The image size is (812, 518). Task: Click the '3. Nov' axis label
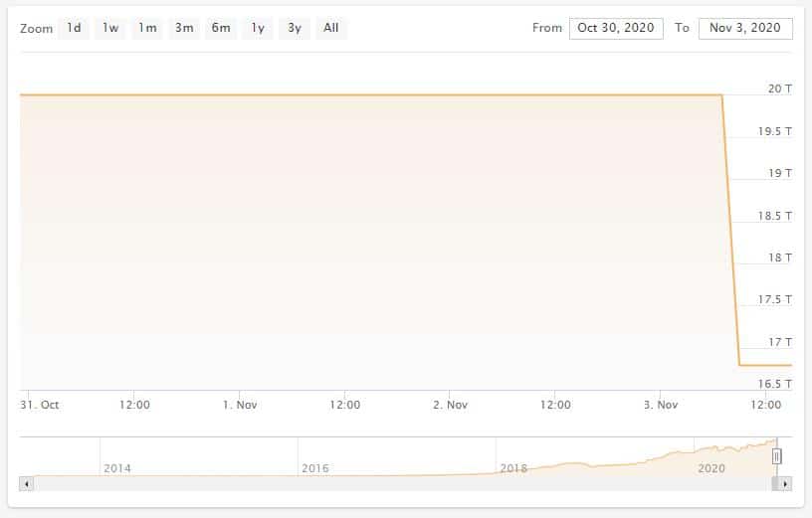coord(661,405)
